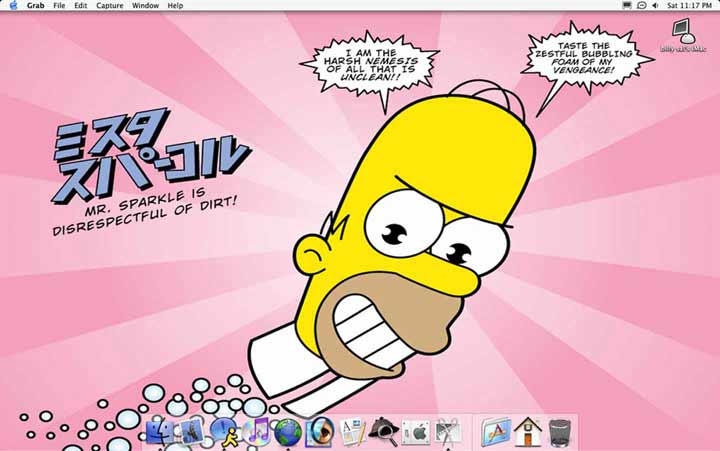Image resolution: width=720 pixels, height=451 pixels.
Task: Open the Applications folder in dock
Action: point(496,433)
